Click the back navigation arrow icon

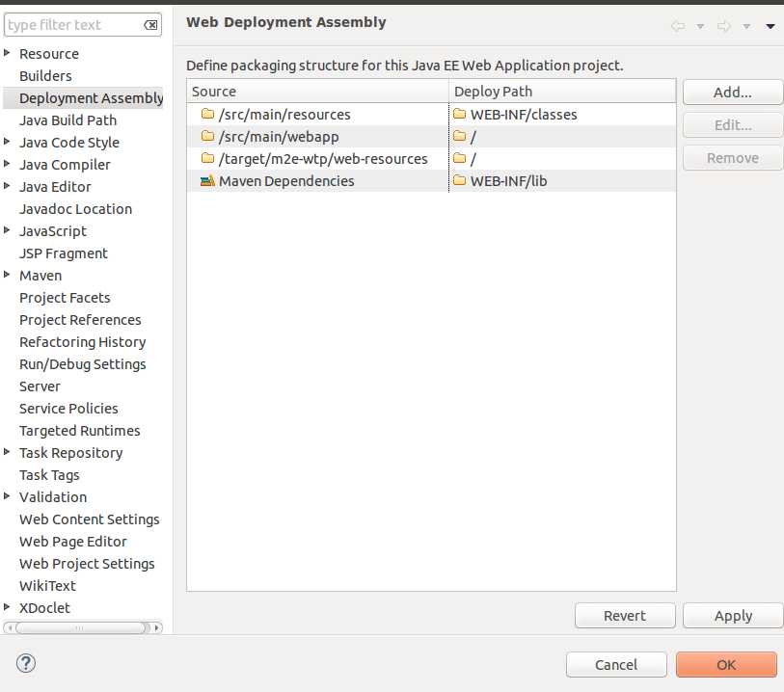pos(678,26)
